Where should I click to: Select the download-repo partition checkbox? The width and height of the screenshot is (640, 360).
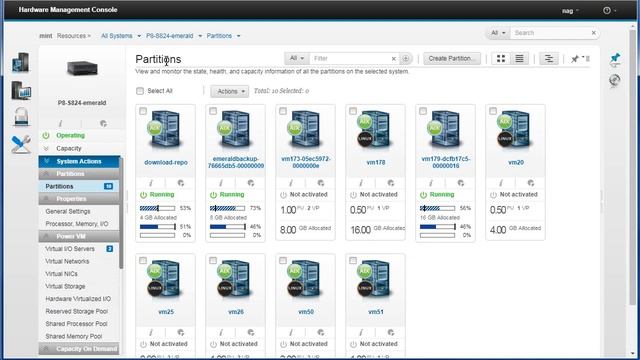click(143, 111)
